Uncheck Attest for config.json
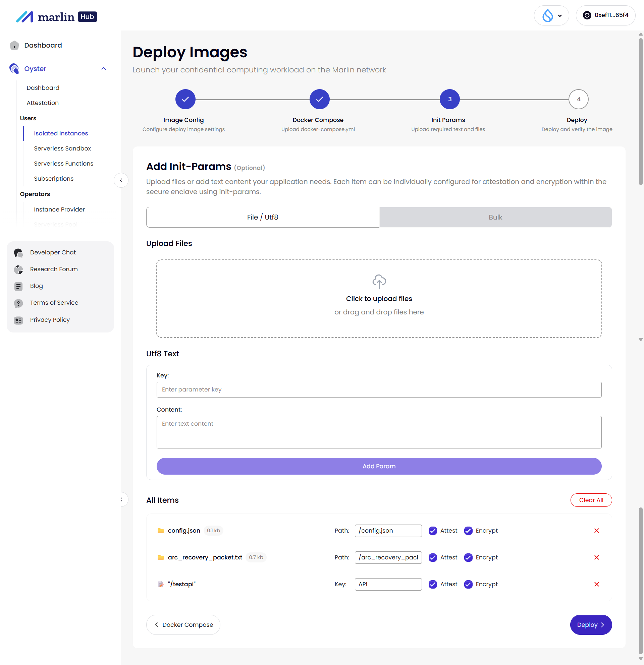 click(x=432, y=530)
